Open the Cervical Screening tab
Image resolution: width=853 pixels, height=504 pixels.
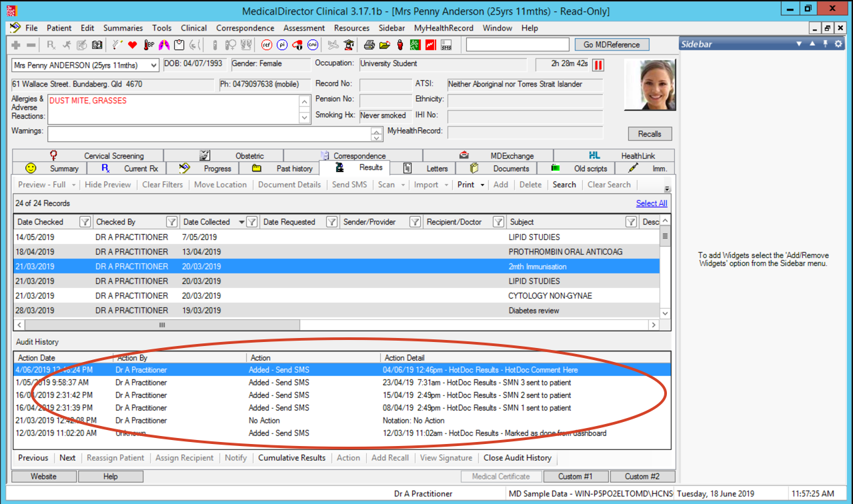tap(87, 155)
